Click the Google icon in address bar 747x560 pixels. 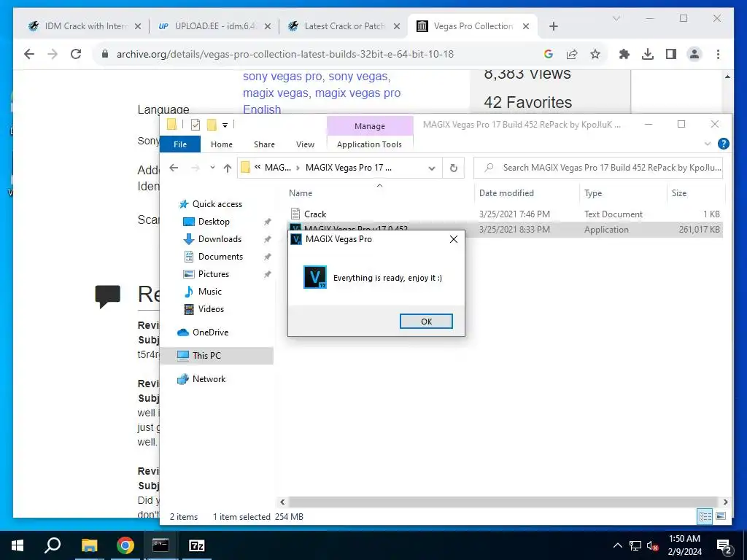[549, 54]
